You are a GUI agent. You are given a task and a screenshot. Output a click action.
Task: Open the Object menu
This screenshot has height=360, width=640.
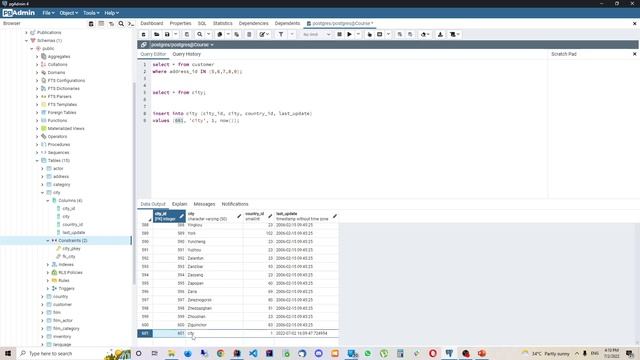coord(68,13)
